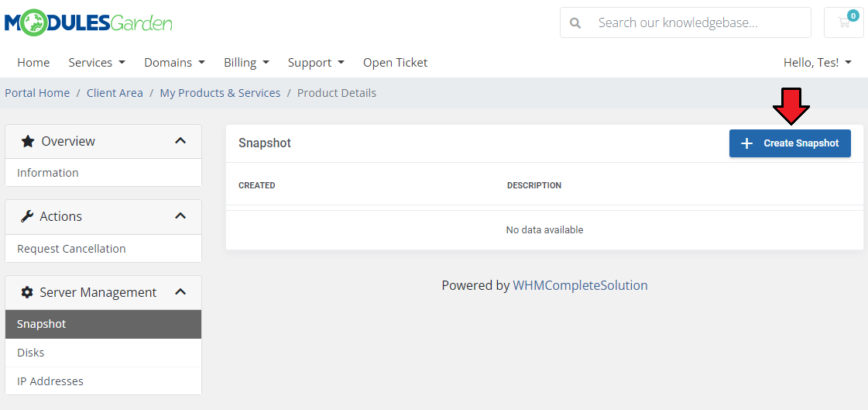Open the IP Addresses sidebar item

pos(104,381)
